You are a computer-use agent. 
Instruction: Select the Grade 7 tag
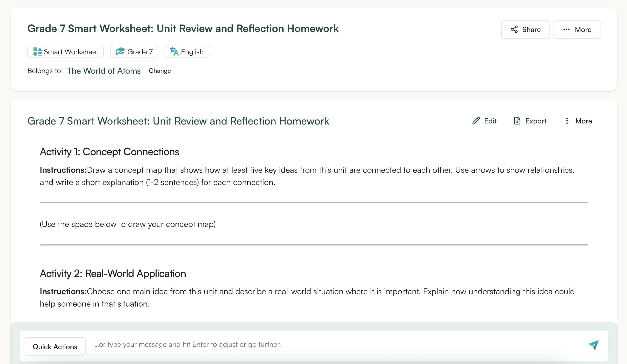coord(134,51)
